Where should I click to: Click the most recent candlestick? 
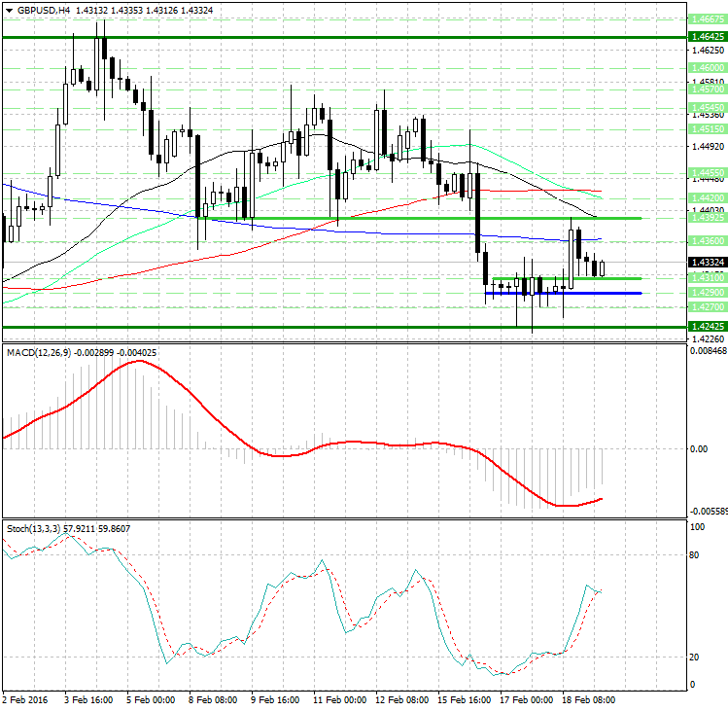(x=603, y=268)
